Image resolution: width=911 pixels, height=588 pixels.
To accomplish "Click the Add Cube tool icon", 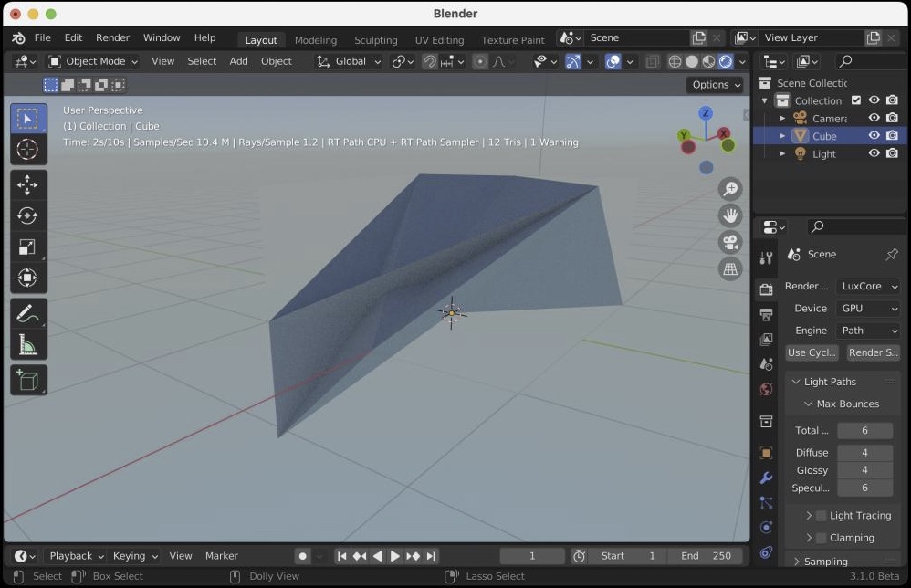I will (x=28, y=380).
